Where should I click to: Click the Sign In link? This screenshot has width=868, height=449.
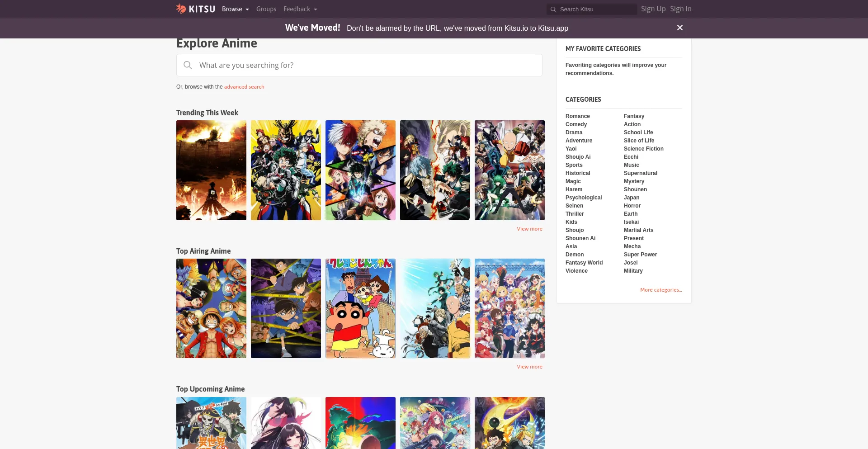click(x=680, y=9)
